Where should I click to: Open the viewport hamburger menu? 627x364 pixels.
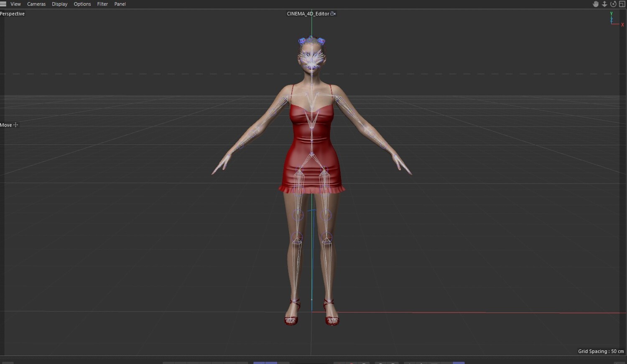tap(3, 4)
